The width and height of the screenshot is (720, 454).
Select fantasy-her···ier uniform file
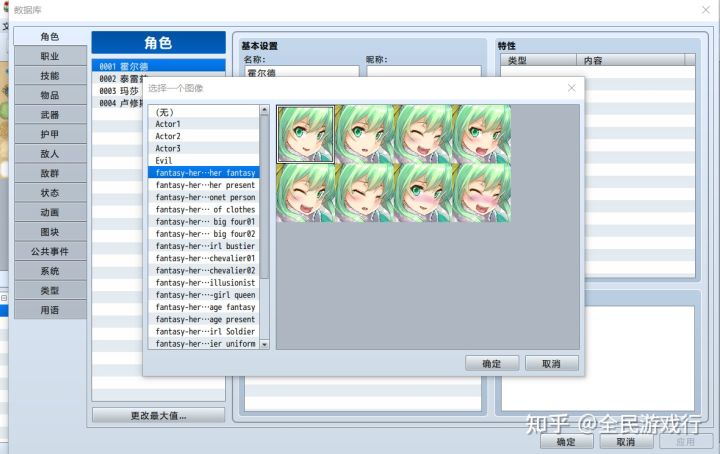204,343
